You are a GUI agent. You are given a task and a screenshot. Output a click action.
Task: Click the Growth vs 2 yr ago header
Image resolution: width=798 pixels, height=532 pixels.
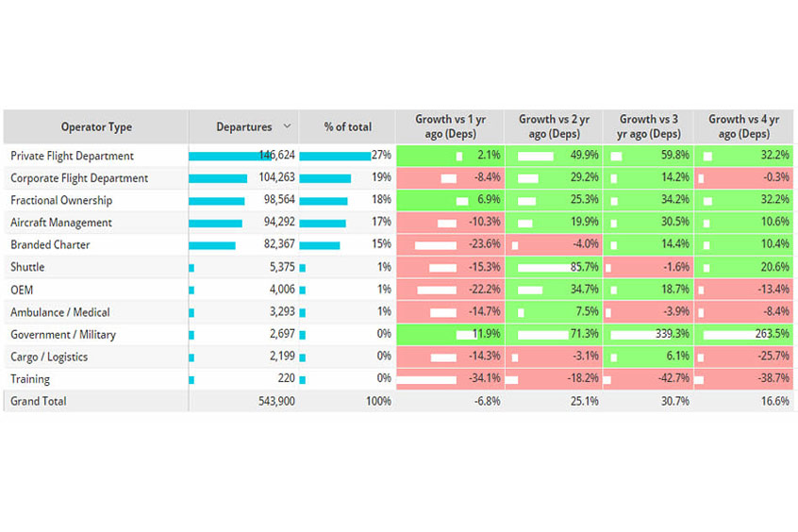pos(554,126)
